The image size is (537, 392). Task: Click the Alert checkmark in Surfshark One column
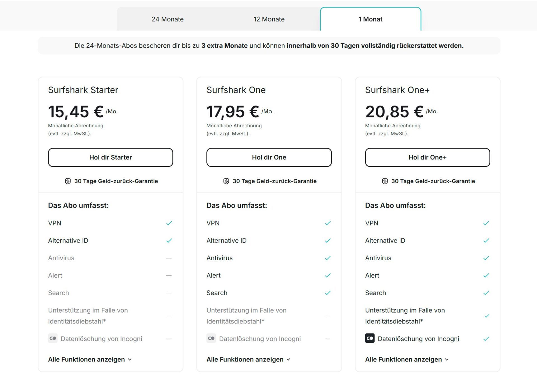point(328,275)
